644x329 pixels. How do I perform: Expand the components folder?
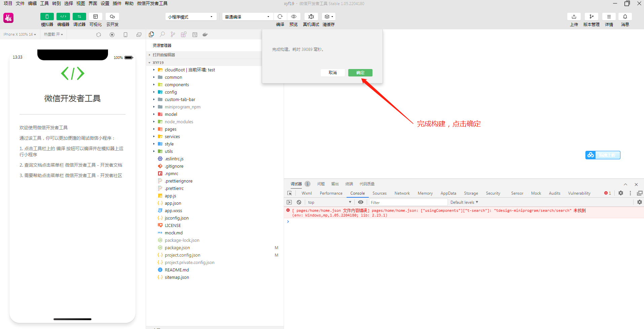pyautogui.click(x=177, y=85)
